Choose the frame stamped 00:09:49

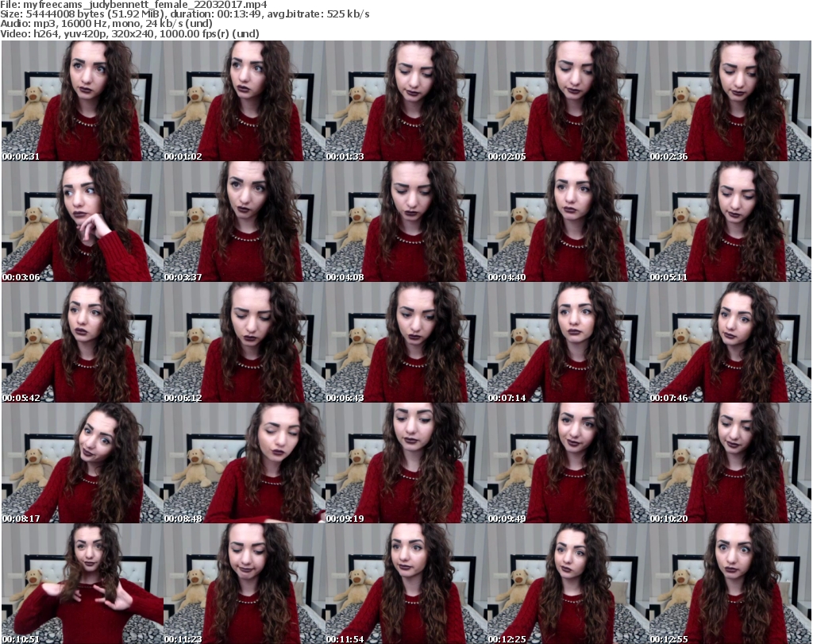click(568, 463)
